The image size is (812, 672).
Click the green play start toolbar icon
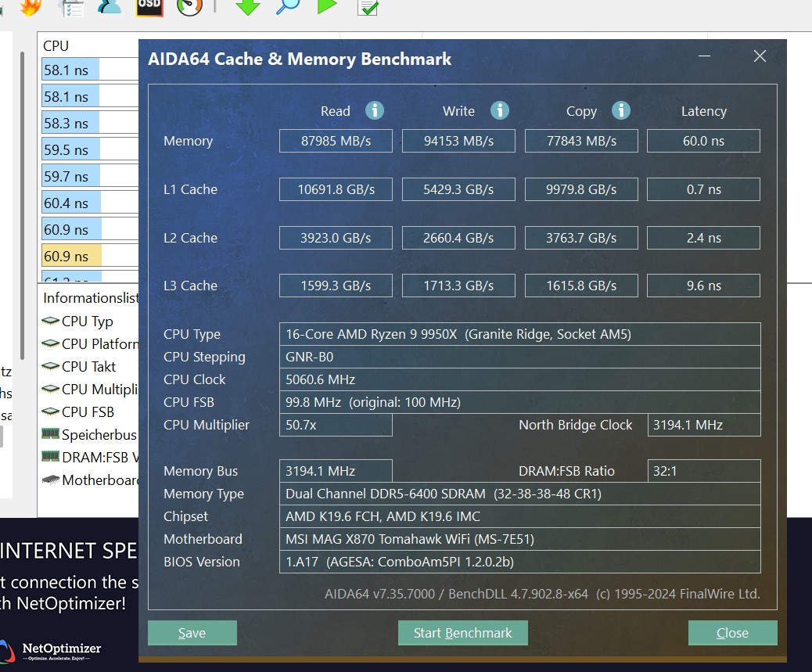327,6
